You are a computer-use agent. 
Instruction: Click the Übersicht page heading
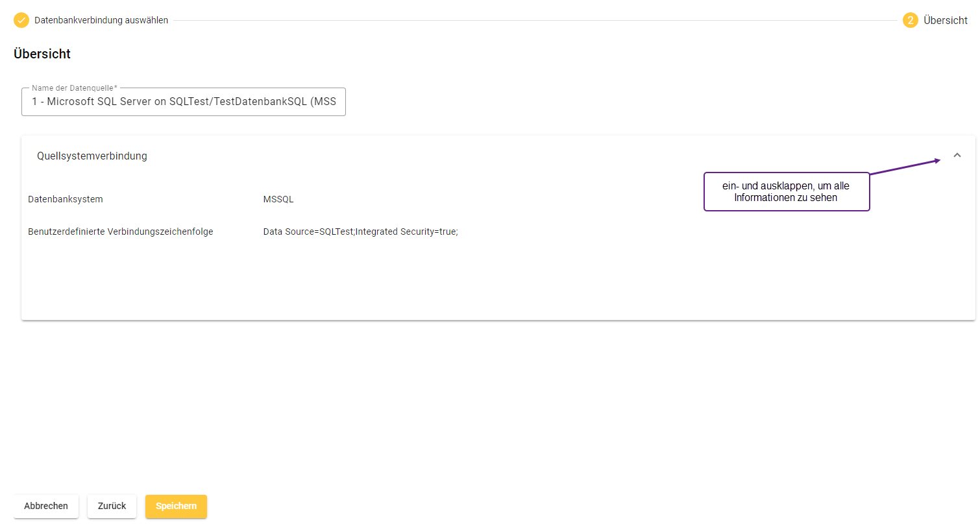42,54
